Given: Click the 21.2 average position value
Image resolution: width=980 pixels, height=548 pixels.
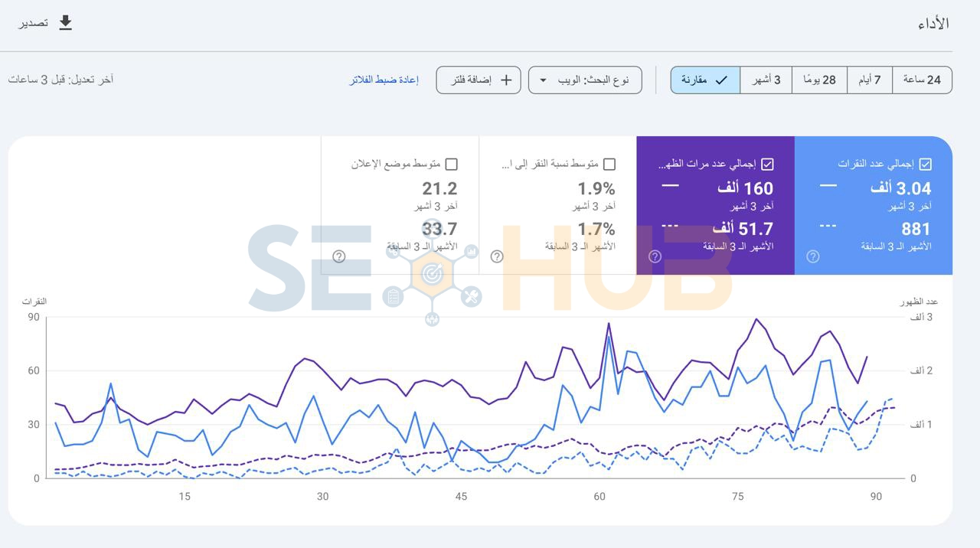Looking at the screenshot, I should [439, 188].
